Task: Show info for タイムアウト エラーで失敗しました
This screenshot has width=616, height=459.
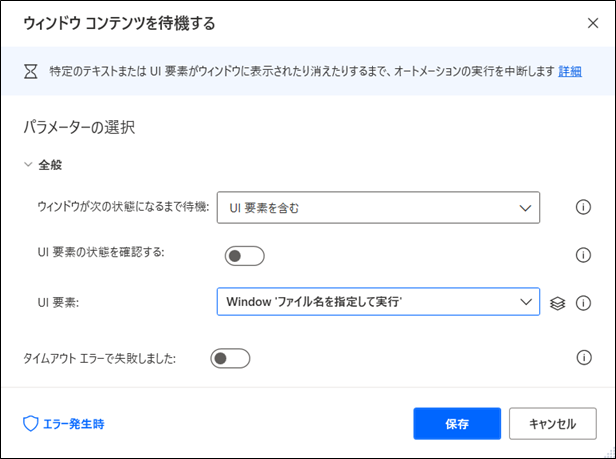Action: 584,358
